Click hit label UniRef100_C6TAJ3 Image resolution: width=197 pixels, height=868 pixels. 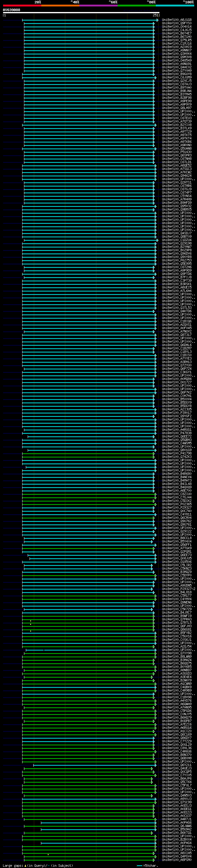pos(177,84)
